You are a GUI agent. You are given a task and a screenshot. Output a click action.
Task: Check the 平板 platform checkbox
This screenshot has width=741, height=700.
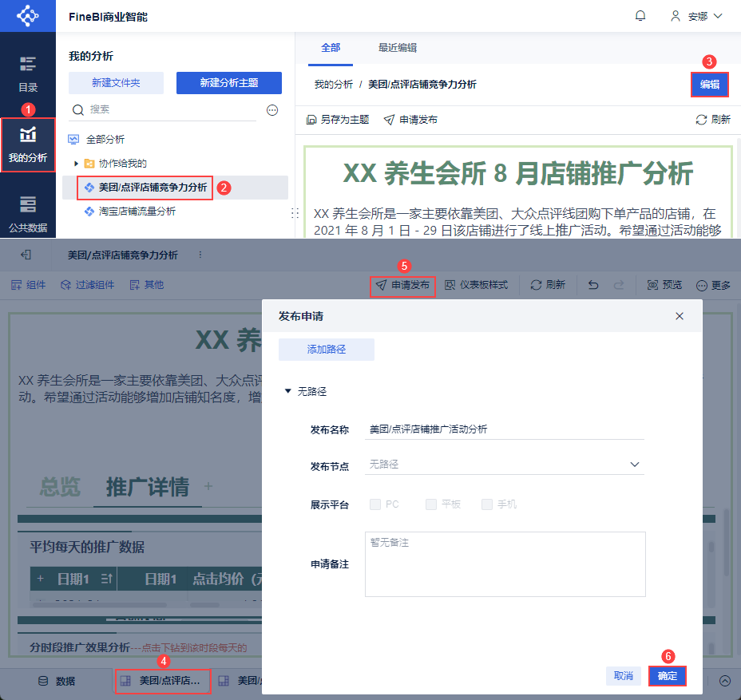click(x=431, y=504)
